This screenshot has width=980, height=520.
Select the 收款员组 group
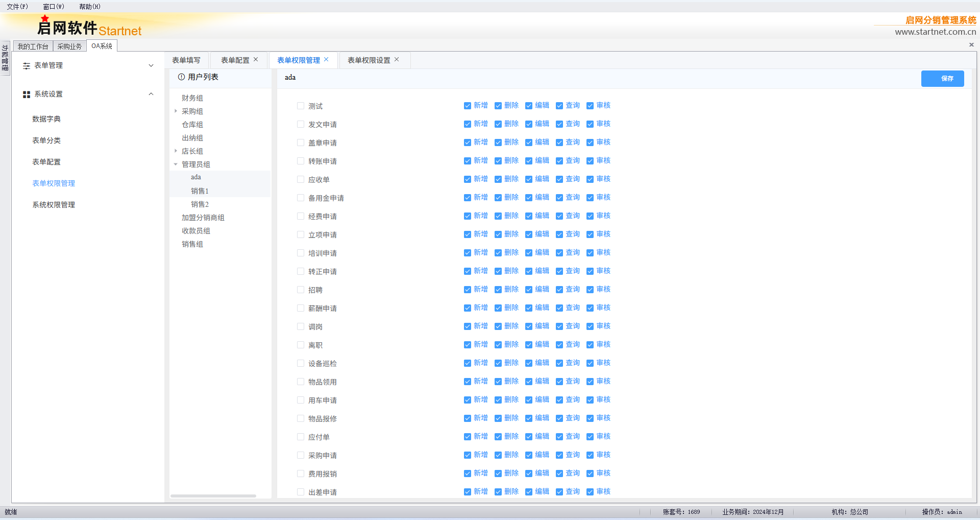tap(196, 231)
